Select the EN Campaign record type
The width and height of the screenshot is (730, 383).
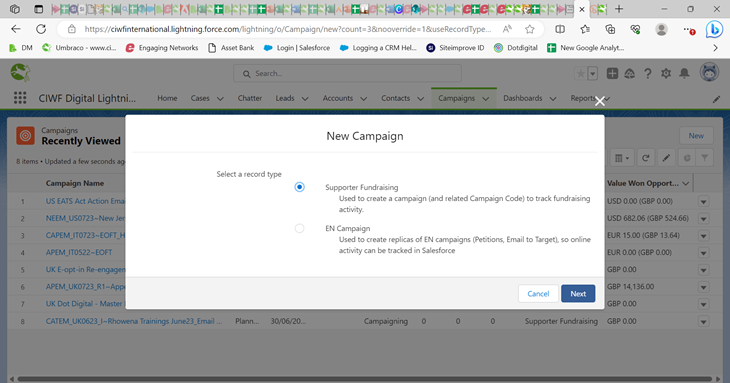pos(299,228)
